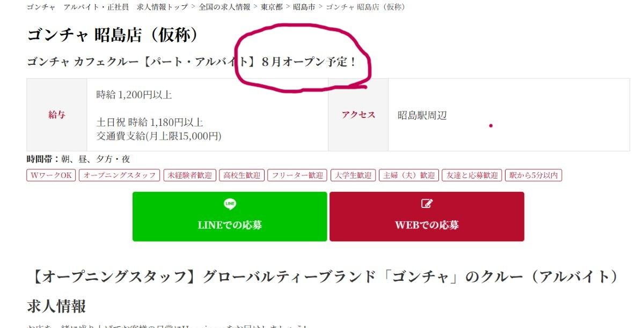This screenshot has height=328, width=644.
Task: Select the 駅から5分以内 tag
Action: point(533,175)
